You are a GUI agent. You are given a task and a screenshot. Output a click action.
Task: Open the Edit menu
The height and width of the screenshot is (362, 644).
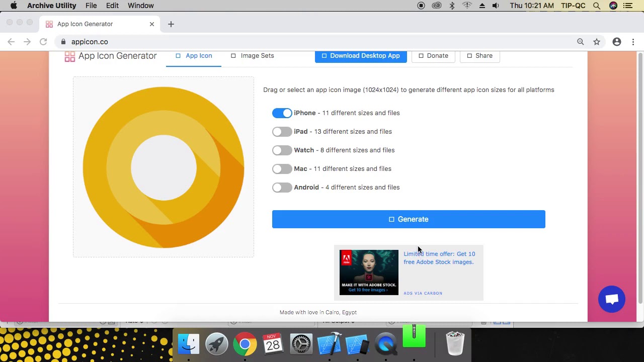click(x=112, y=6)
